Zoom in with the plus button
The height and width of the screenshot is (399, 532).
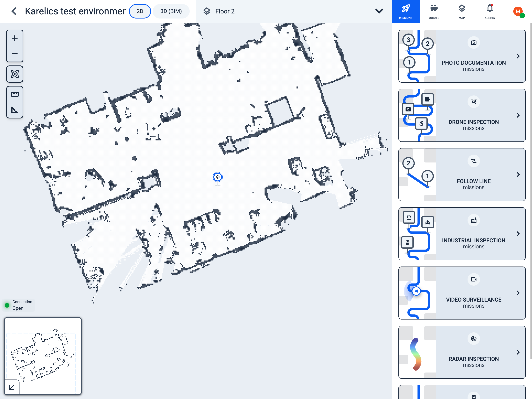(x=15, y=38)
